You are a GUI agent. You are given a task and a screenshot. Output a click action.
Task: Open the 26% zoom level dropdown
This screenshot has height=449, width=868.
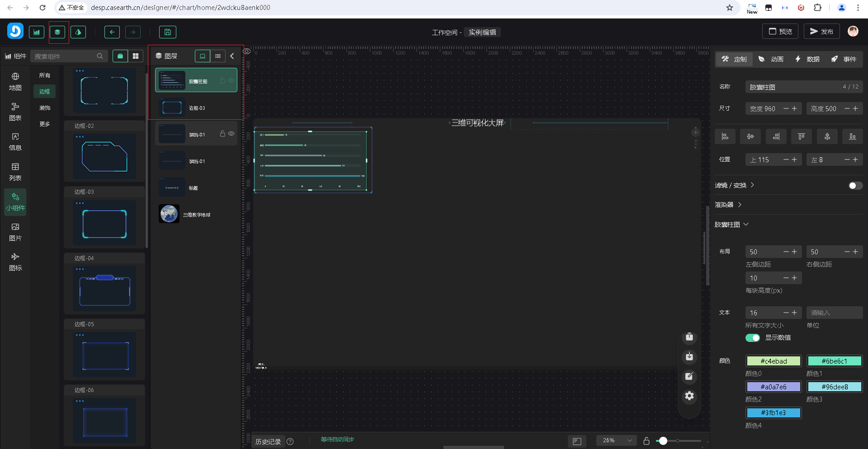pos(617,440)
